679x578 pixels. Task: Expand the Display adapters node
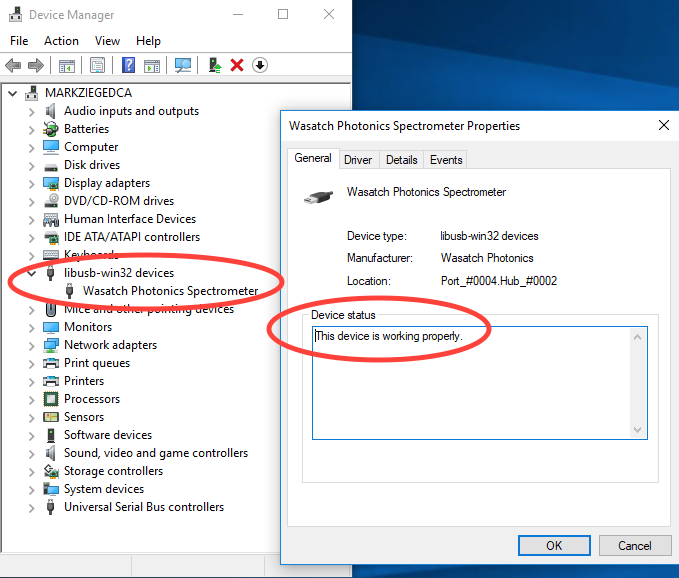coord(31,183)
